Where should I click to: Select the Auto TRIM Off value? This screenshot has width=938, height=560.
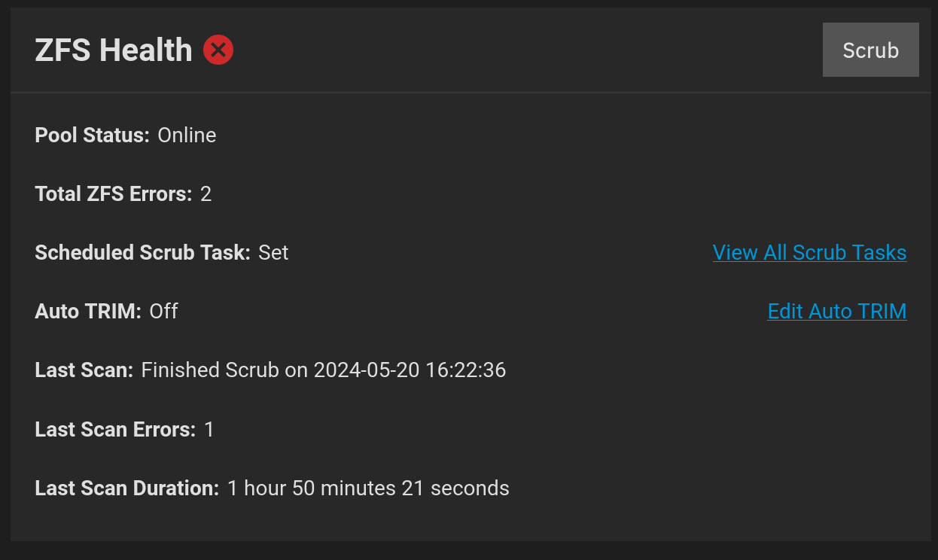tap(163, 311)
